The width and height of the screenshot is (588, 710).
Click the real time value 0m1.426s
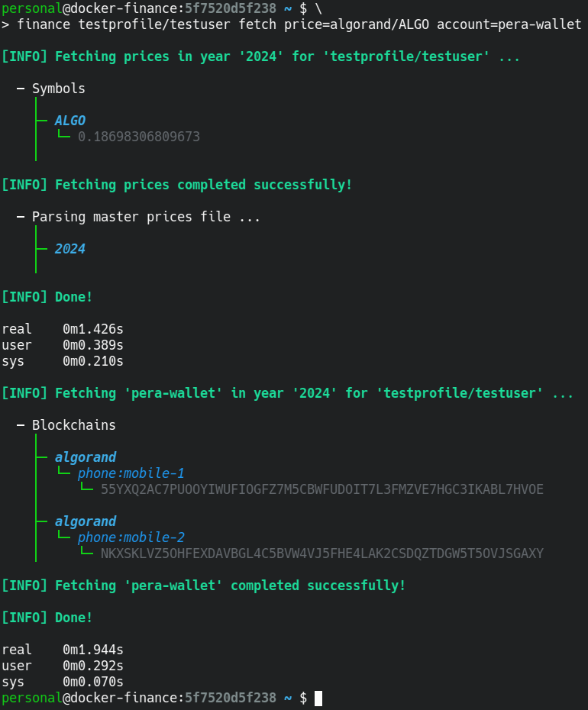pyautogui.click(x=92, y=329)
